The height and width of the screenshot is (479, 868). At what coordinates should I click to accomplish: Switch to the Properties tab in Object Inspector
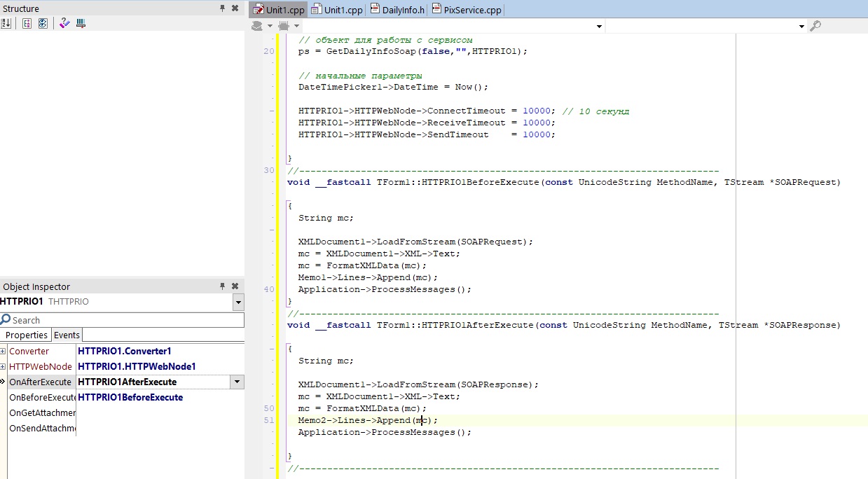coord(27,335)
